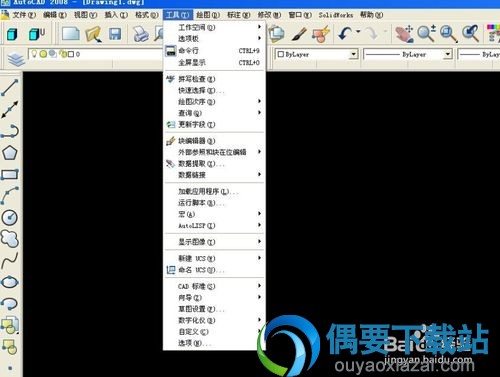
Task: Open the 视图 menu
Action: point(85,15)
